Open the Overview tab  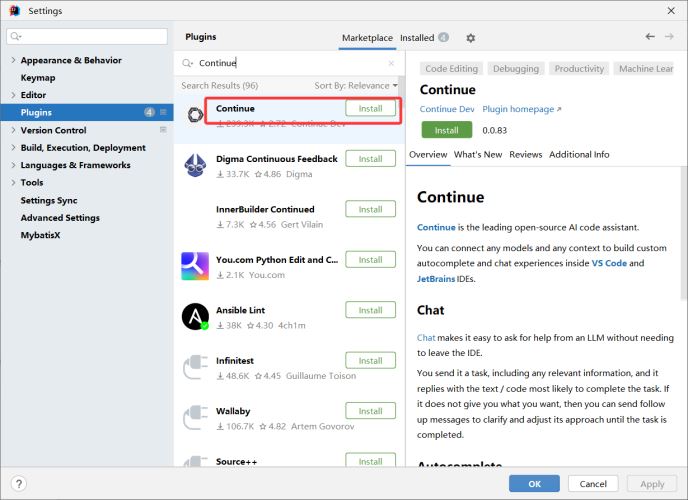[x=428, y=154]
